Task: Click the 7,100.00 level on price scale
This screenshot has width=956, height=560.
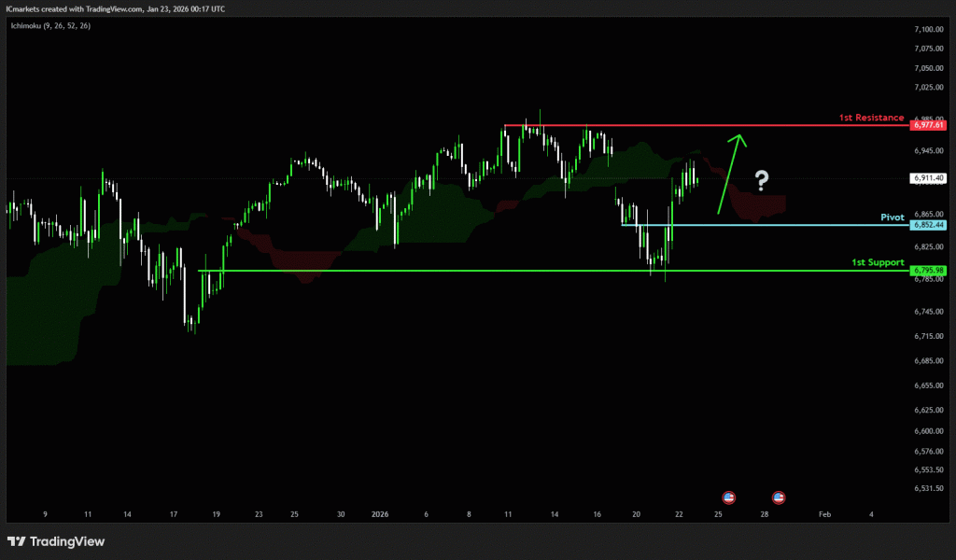Action: [x=929, y=29]
